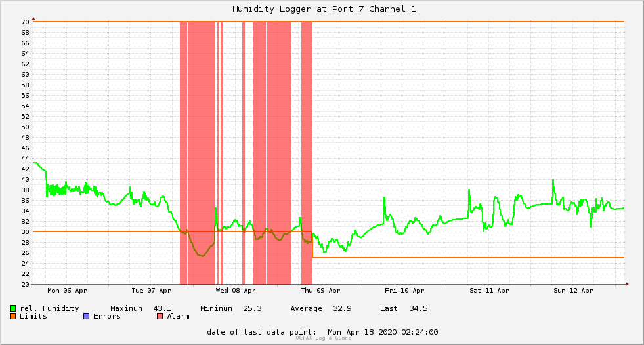Click the y-axis label 60
The image size is (644, 345).
pos(26,75)
